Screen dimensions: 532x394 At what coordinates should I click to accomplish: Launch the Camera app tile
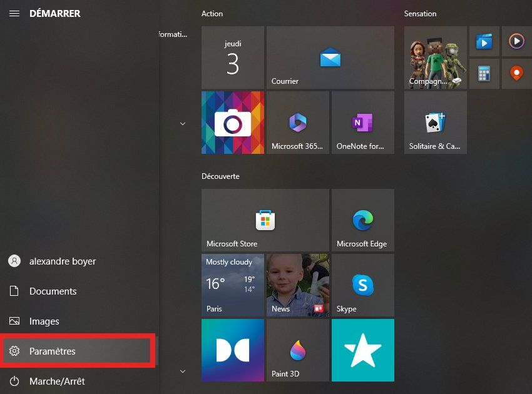(x=233, y=123)
